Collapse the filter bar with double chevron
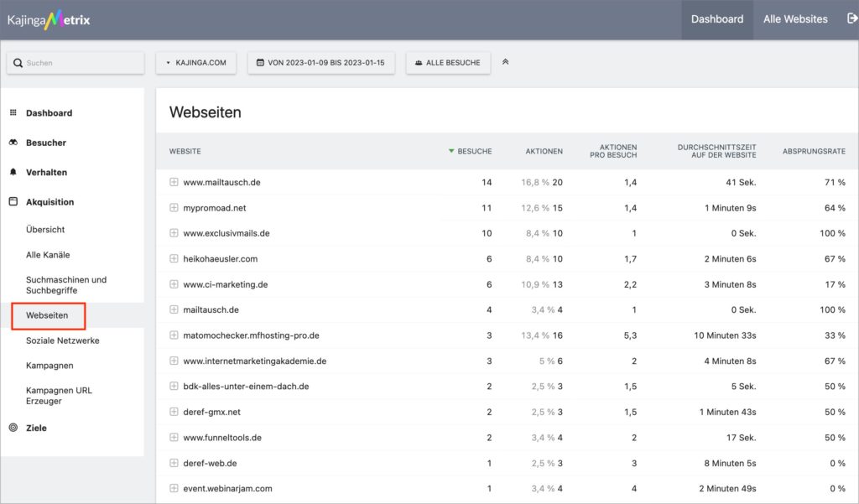 [x=505, y=62]
